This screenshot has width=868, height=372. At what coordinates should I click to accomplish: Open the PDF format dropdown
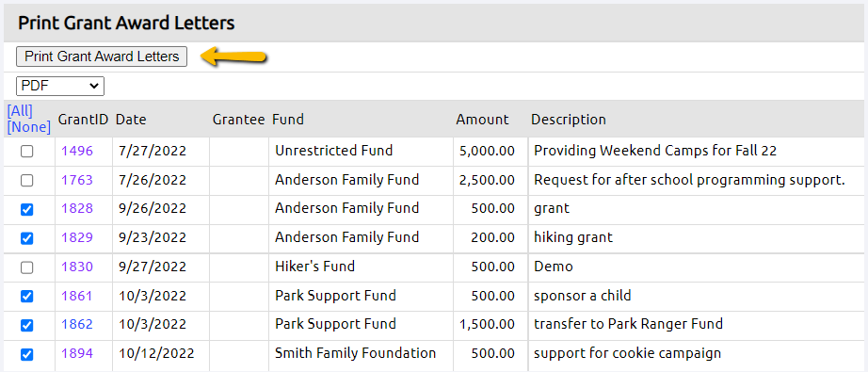coord(60,87)
